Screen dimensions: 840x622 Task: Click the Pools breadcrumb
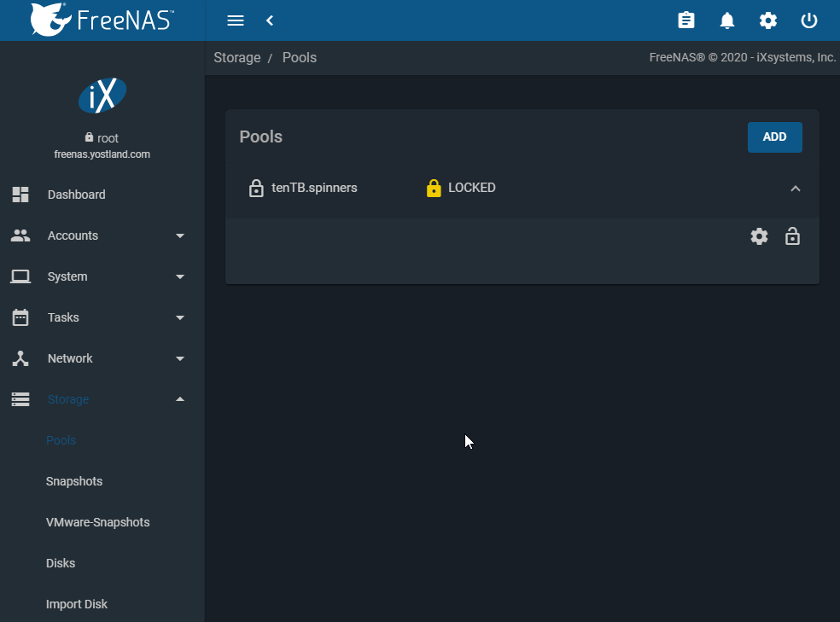click(x=299, y=57)
